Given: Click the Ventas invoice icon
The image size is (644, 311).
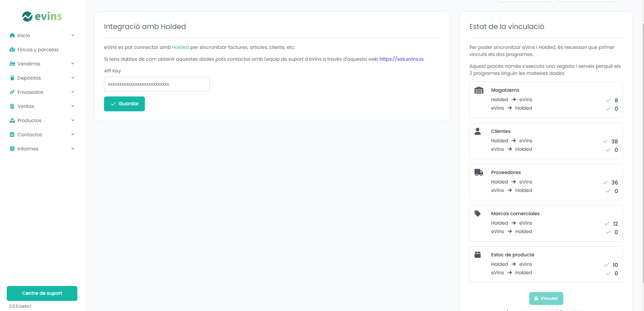Looking at the screenshot, I should (x=12, y=106).
